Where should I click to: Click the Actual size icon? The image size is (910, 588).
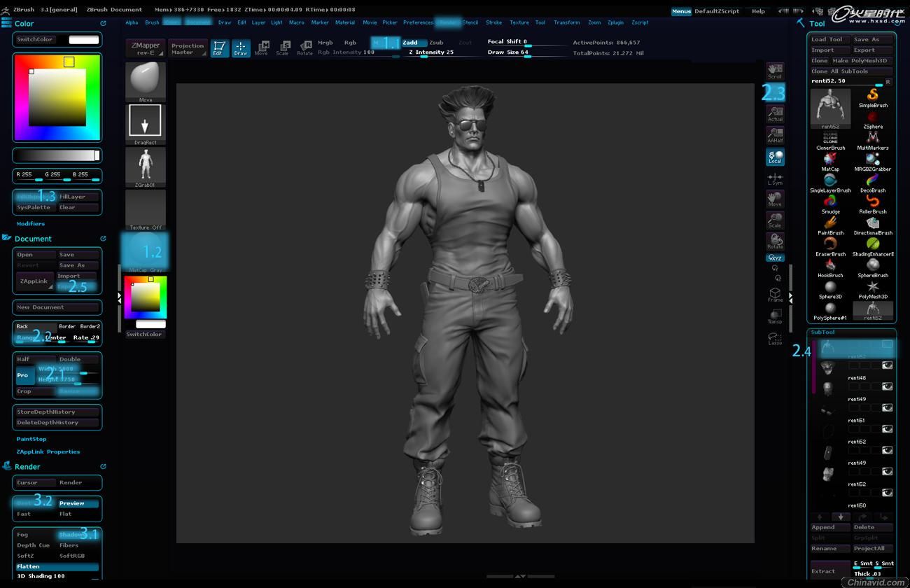point(775,113)
